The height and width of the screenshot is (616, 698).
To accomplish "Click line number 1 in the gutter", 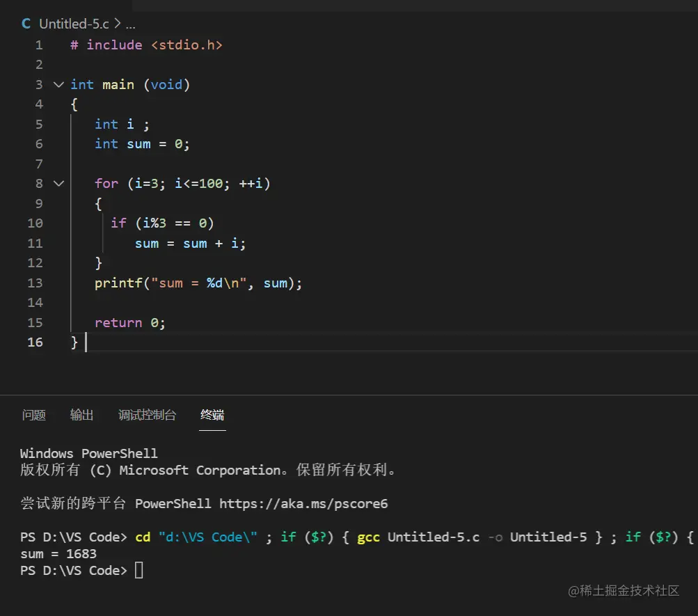I will 39,45.
